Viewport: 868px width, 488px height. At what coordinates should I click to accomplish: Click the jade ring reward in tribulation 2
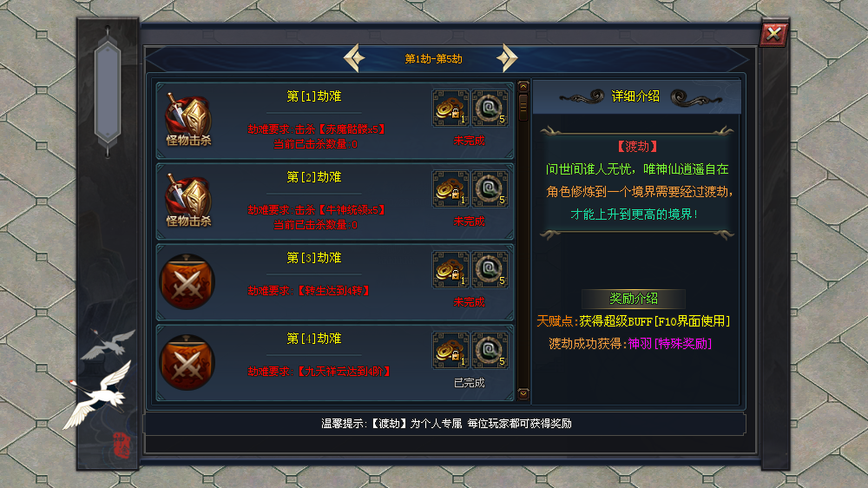point(490,189)
